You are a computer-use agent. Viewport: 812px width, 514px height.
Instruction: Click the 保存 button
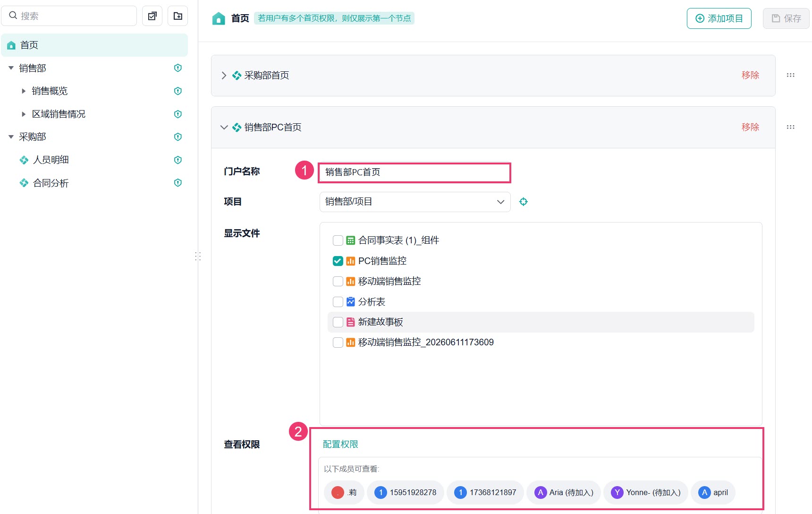pyautogui.click(x=786, y=18)
